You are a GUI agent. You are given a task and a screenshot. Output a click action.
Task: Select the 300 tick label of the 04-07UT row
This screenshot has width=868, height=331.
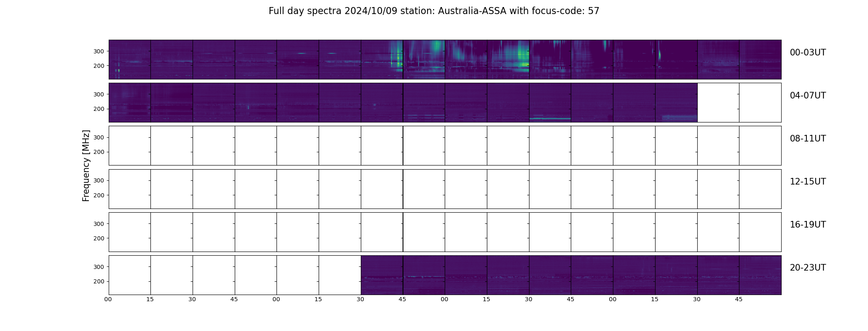[99, 94]
